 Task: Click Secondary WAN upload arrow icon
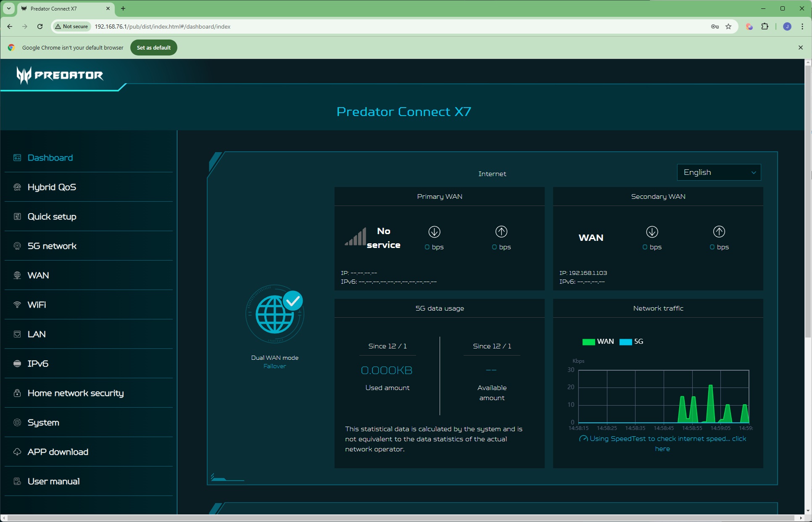click(x=719, y=232)
